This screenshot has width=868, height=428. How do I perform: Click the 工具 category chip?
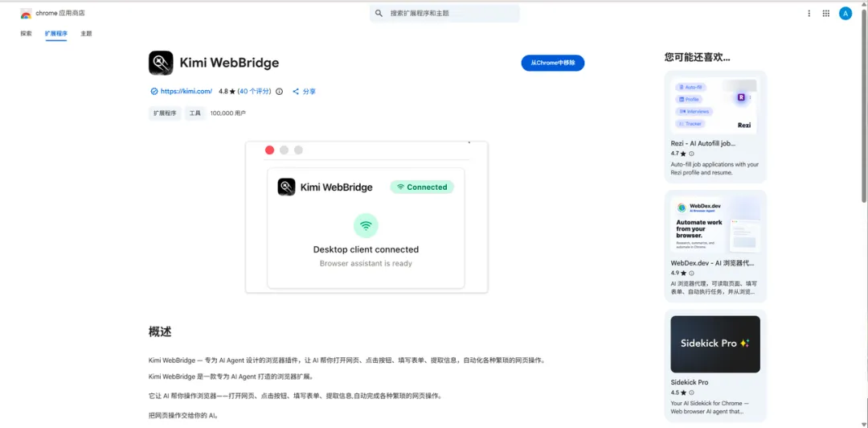[194, 113]
